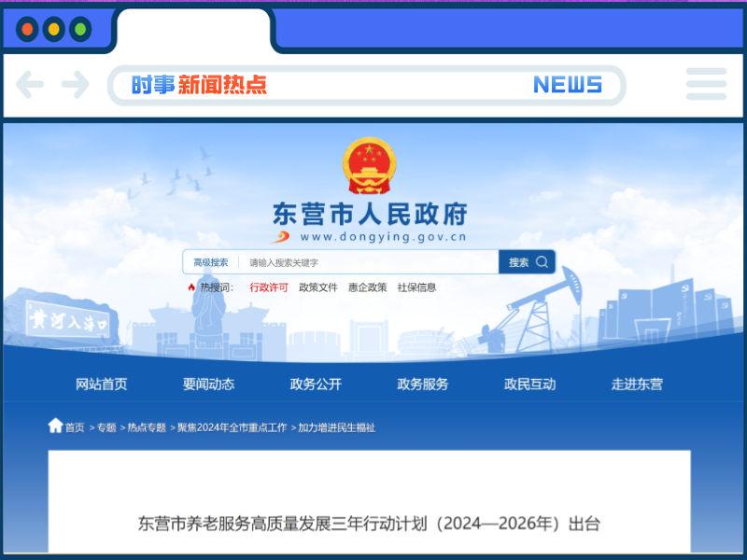Click the green traffic light dot
The height and width of the screenshot is (560, 747).
point(80,29)
